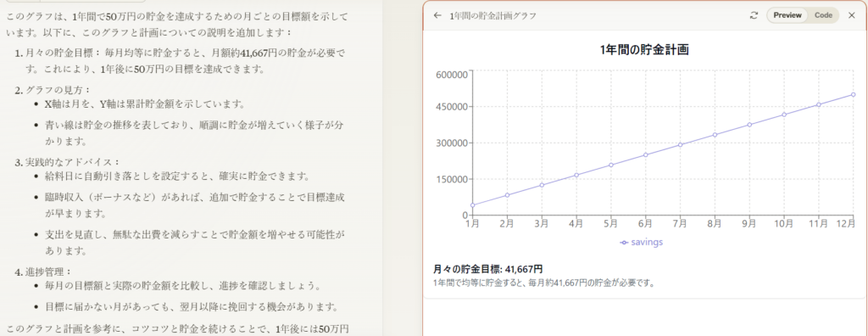The width and height of the screenshot is (868, 336).
Task: Select the 10月 data point on chart
Action: coord(784,115)
